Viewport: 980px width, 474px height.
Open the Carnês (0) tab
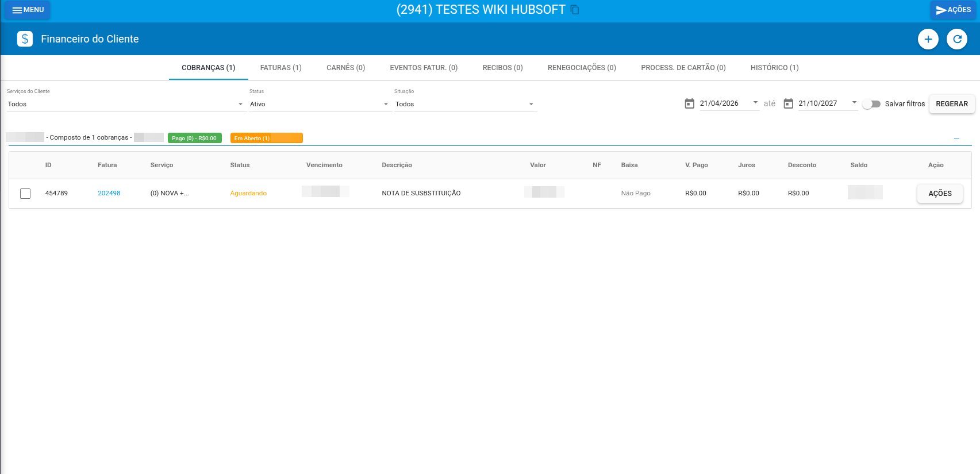coord(345,68)
